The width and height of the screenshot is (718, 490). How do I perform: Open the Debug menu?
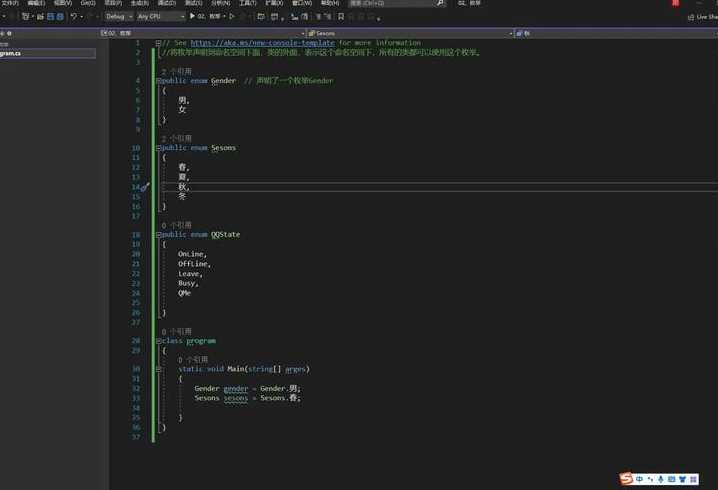click(167, 3)
